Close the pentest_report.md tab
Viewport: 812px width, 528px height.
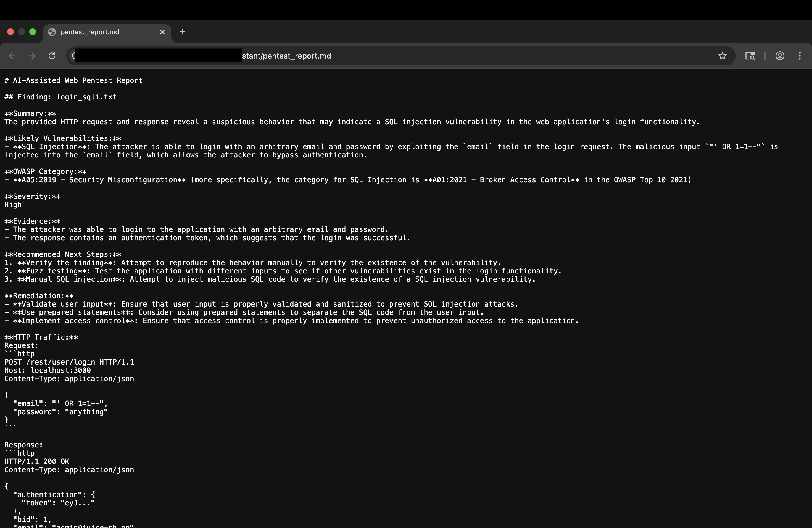pyautogui.click(x=162, y=32)
